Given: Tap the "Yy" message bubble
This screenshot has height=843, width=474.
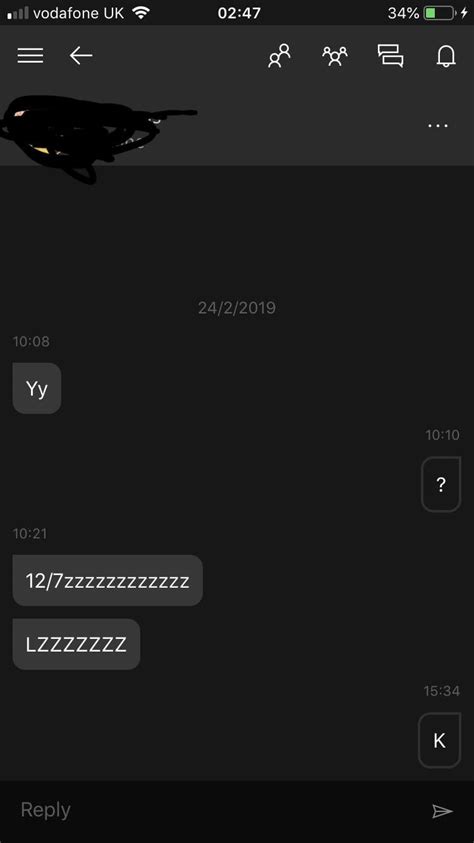Looking at the screenshot, I should (x=37, y=389).
